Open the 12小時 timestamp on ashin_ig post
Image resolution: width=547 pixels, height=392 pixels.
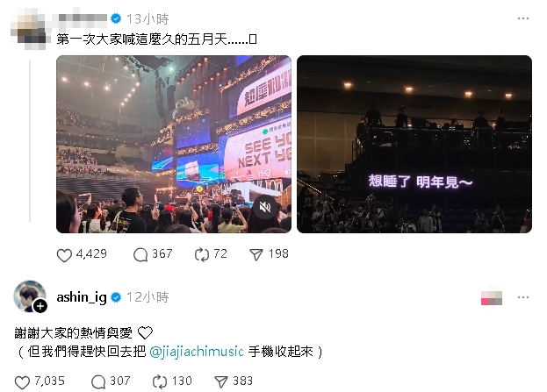[148, 297]
